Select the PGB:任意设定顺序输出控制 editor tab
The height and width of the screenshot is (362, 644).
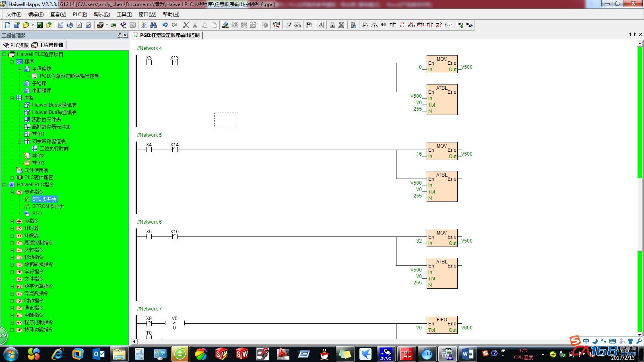(166, 35)
